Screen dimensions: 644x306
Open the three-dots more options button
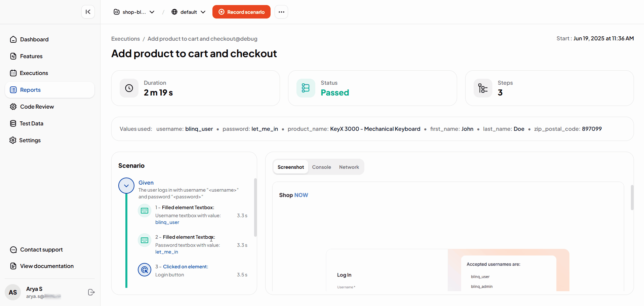tap(281, 12)
